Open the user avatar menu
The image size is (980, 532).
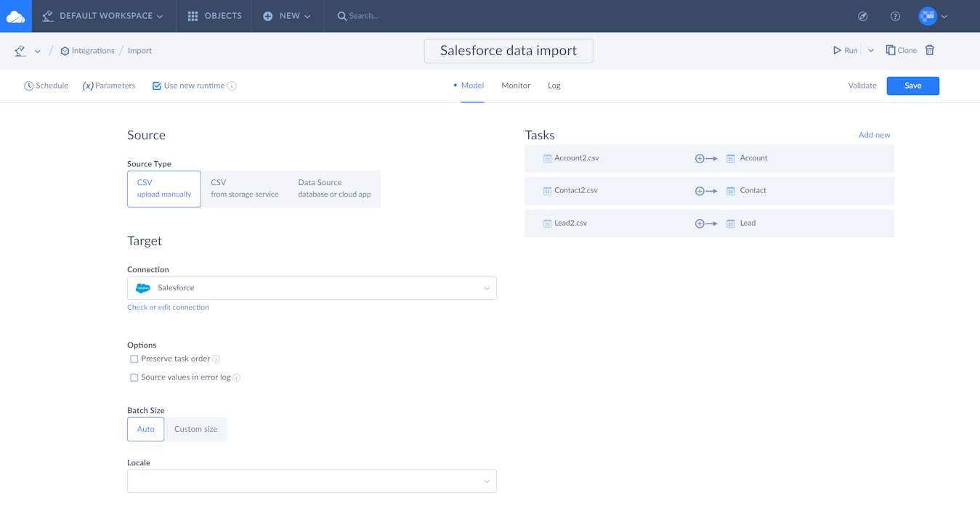[x=928, y=16]
